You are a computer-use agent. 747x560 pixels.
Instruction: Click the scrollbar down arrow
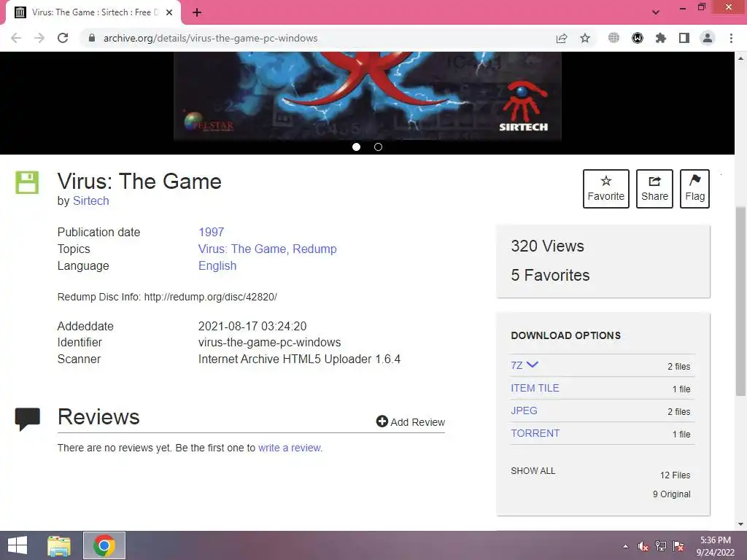pyautogui.click(x=740, y=524)
